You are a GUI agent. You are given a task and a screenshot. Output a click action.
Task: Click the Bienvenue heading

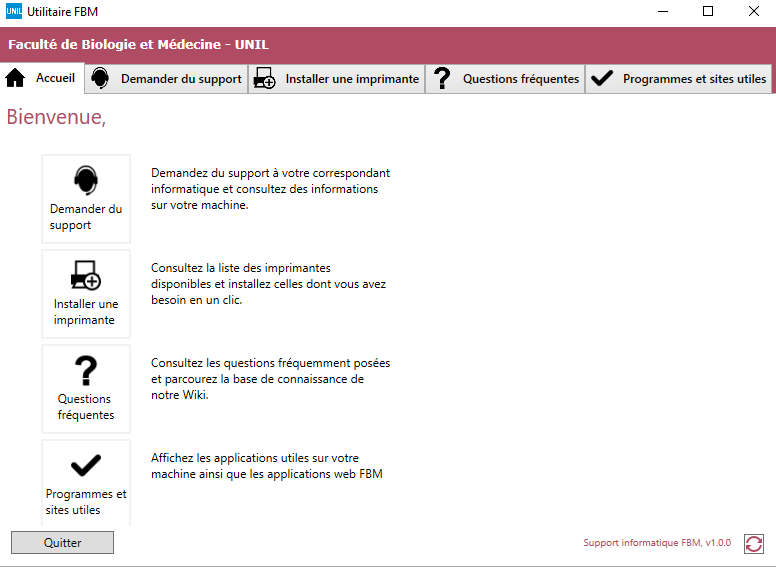[x=56, y=117]
